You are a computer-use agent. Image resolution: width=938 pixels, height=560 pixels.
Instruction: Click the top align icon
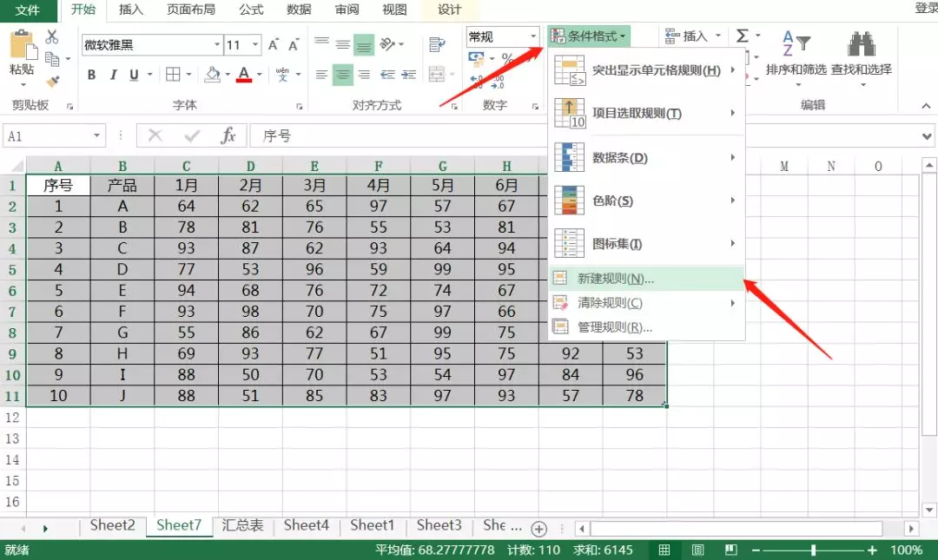[x=322, y=43]
